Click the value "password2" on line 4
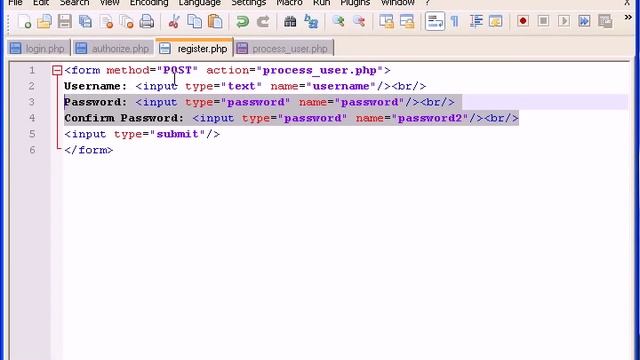The image size is (640, 360). 430,118
